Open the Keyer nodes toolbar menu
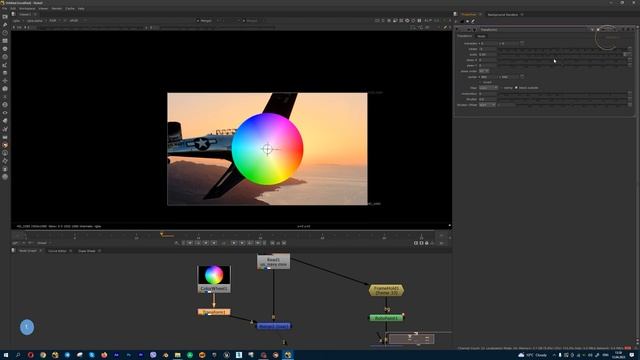The width and height of the screenshot is (640, 360). (5, 65)
